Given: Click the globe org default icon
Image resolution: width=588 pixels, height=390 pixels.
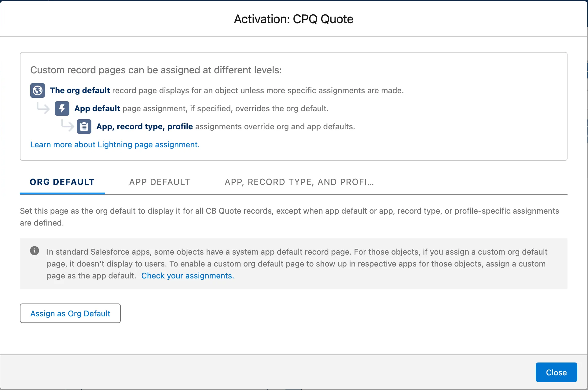Looking at the screenshot, I should [37, 90].
